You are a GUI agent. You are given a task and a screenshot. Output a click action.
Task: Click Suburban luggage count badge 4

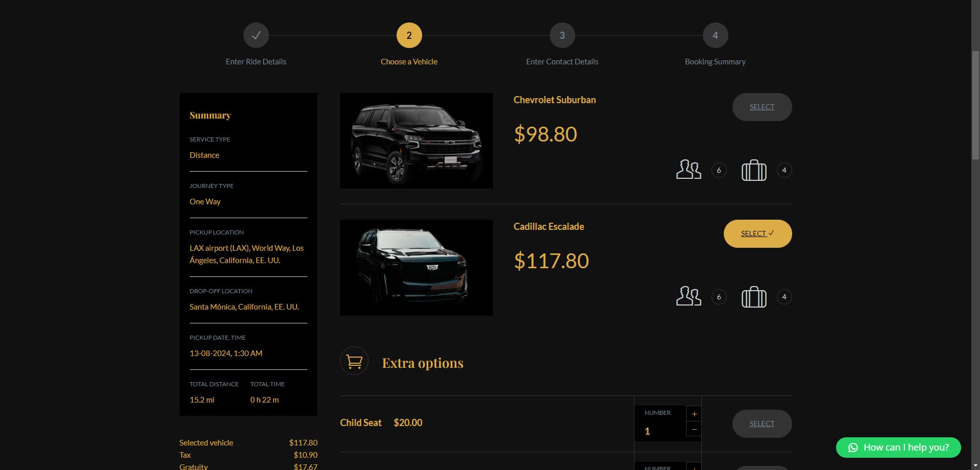[x=784, y=170]
